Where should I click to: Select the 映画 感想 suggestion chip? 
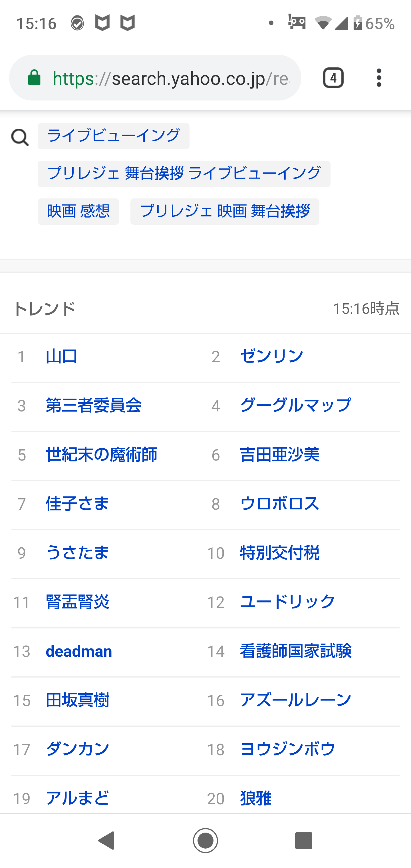coord(78,212)
